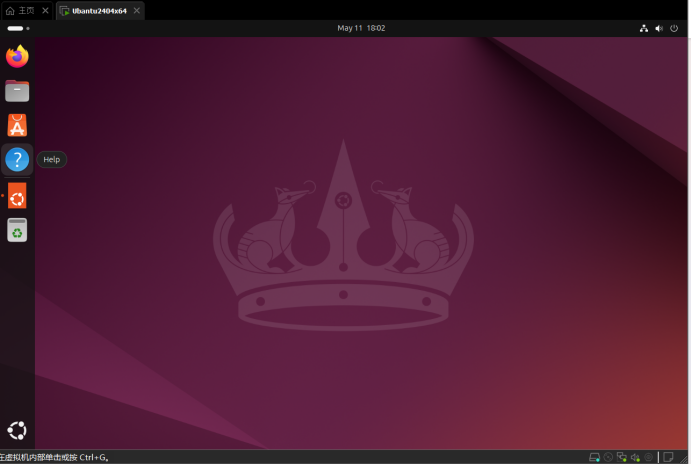Click the CD/DVD drive status icon

[608, 458]
